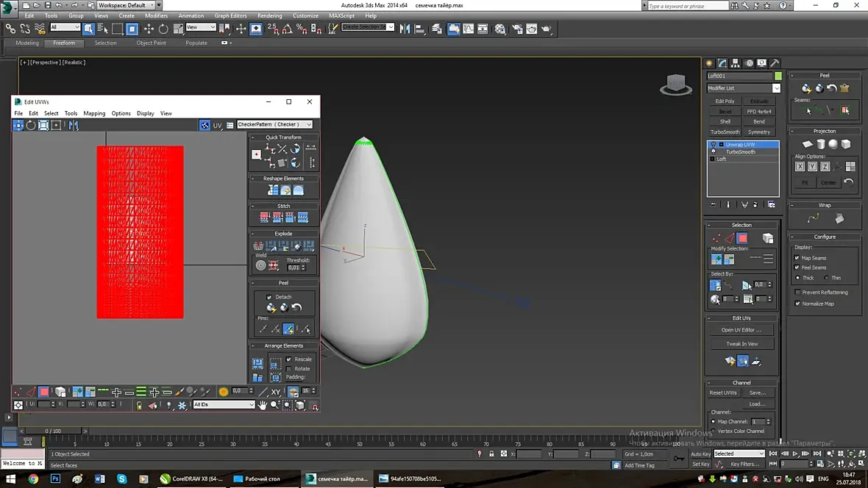Open the Modifier List dropdown
This screenshot has height=488, width=868.
tap(776, 88)
